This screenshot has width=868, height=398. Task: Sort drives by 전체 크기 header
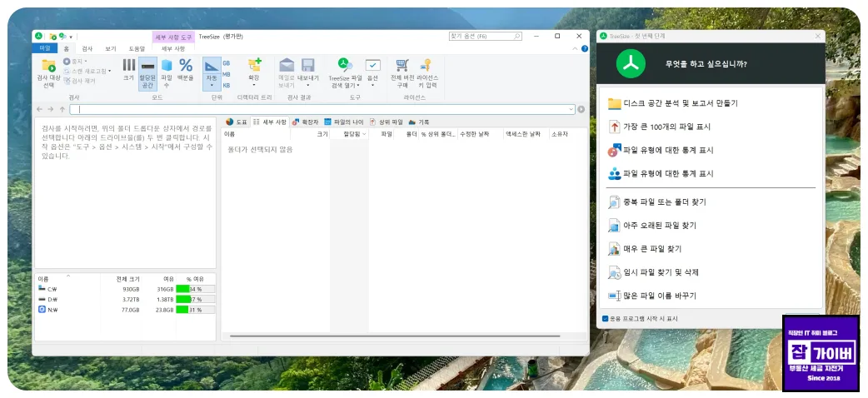tap(121, 279)
